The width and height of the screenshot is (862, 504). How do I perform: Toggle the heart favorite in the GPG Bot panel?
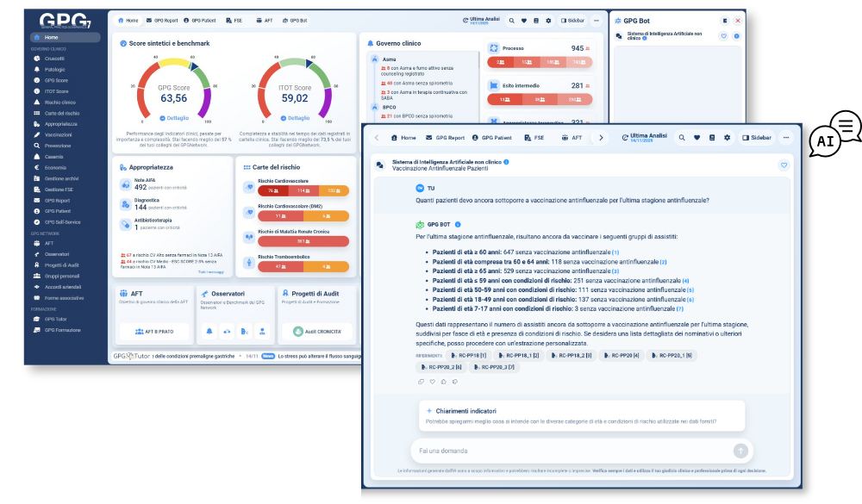coord(723,36)
